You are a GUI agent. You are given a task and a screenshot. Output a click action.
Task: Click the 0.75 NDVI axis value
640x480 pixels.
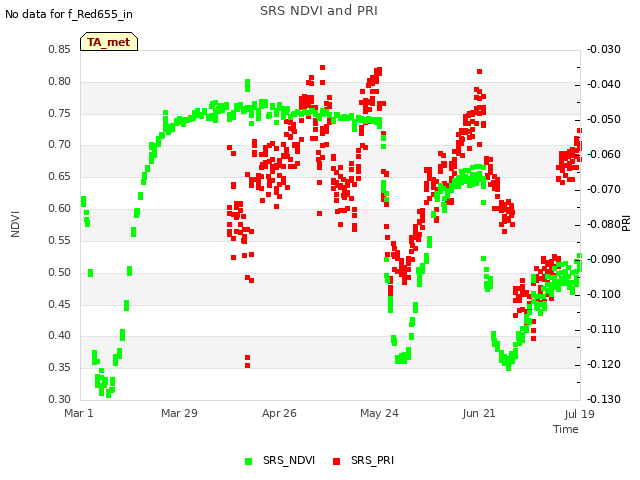pos(60,113)
